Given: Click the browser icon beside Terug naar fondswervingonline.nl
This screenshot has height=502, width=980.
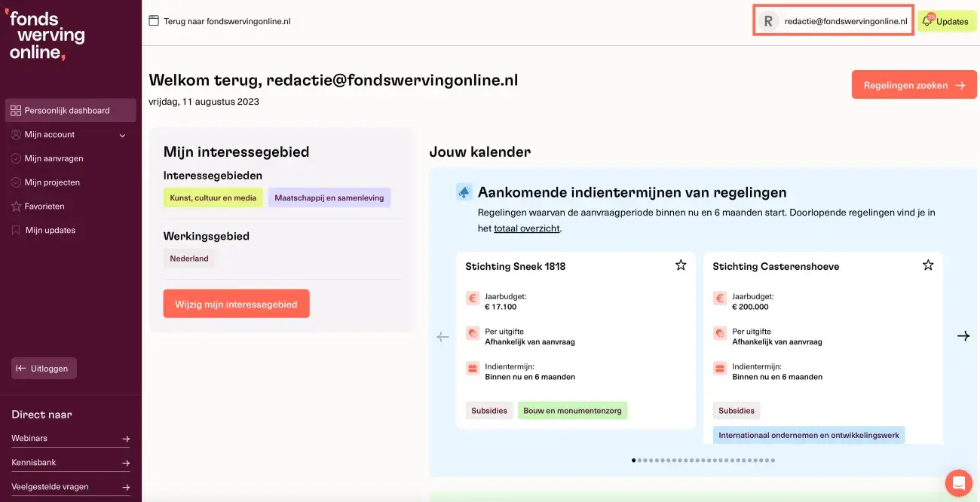Looking at the screenshot, I should click(154, 21).
